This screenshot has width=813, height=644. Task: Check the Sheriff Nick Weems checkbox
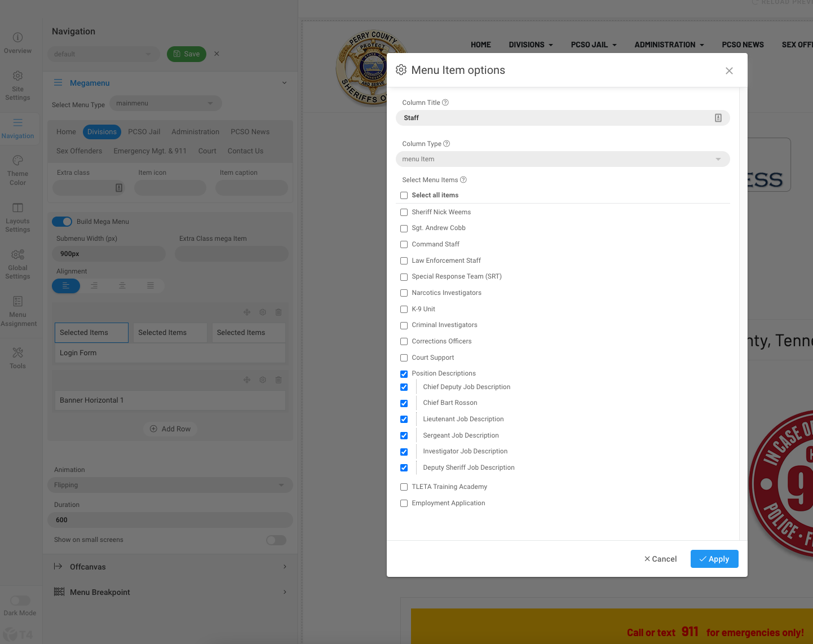point(404,213)
